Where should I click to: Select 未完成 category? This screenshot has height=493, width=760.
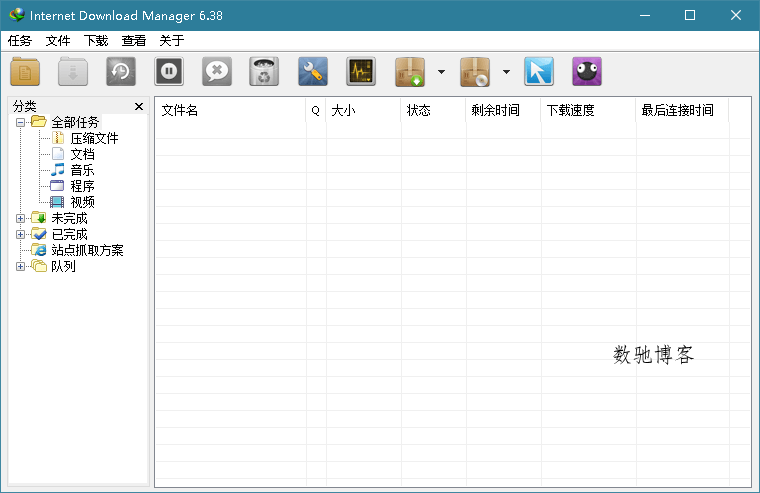pyautogui.click(x=69, y=218)
